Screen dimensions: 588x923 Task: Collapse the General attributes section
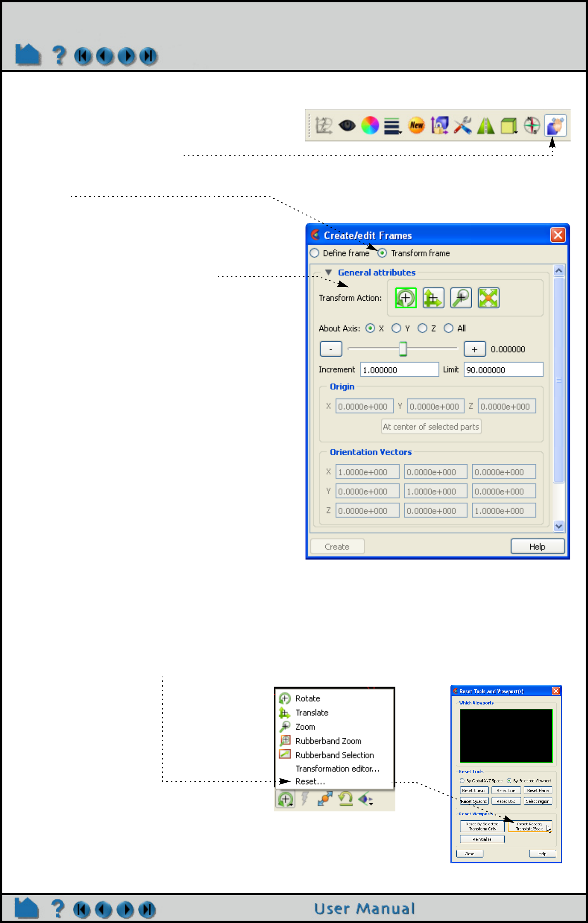[328, 272]
